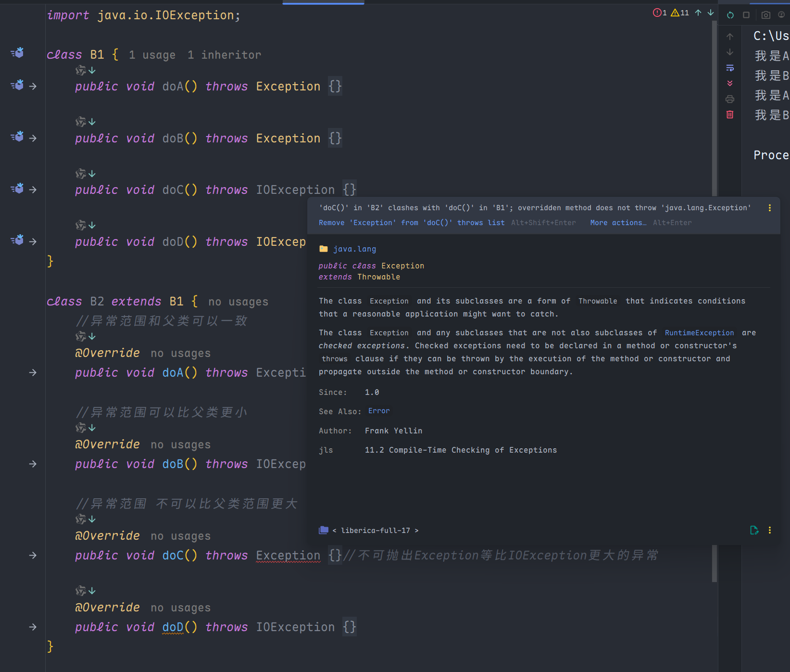Open the More actions… link in tooltip
Image resolution: width=790 pixels, height=672 pixels.
[x=618, y=223]
